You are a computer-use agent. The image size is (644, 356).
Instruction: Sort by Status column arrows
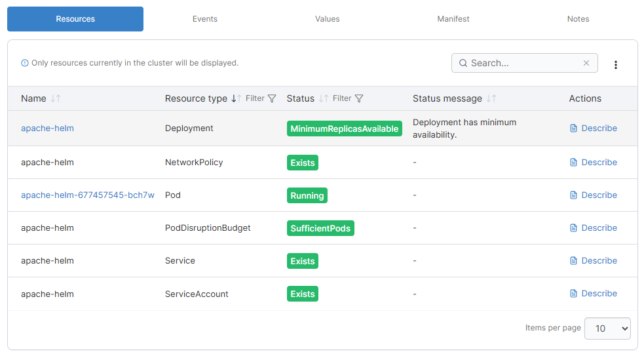coord(324,98)
